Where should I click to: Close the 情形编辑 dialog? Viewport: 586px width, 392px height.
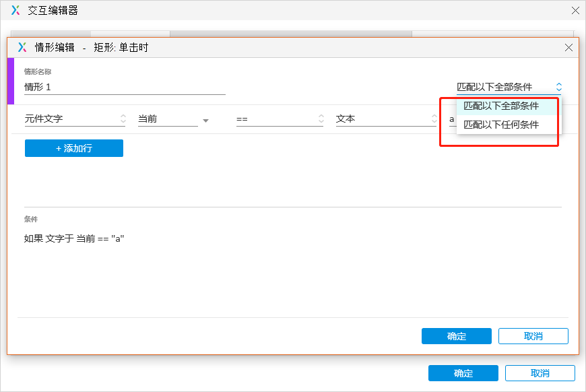point(568,48)
